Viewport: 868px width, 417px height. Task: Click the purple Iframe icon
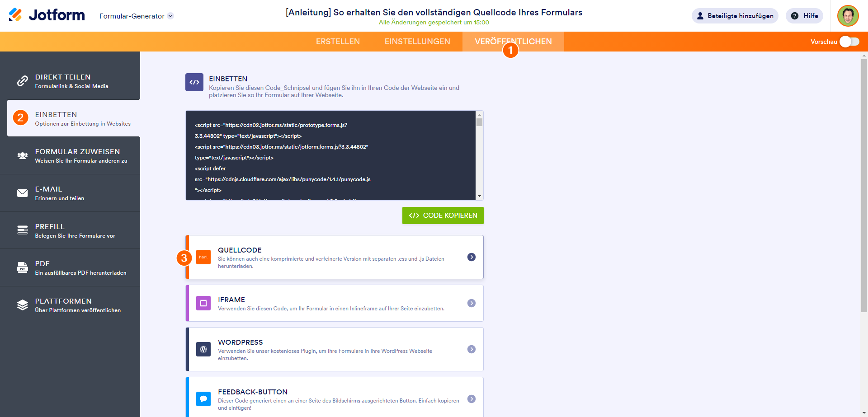click(203, 303)
